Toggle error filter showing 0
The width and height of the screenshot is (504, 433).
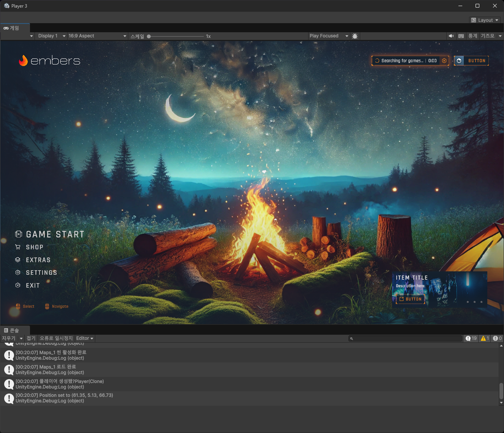click(497, 339)
